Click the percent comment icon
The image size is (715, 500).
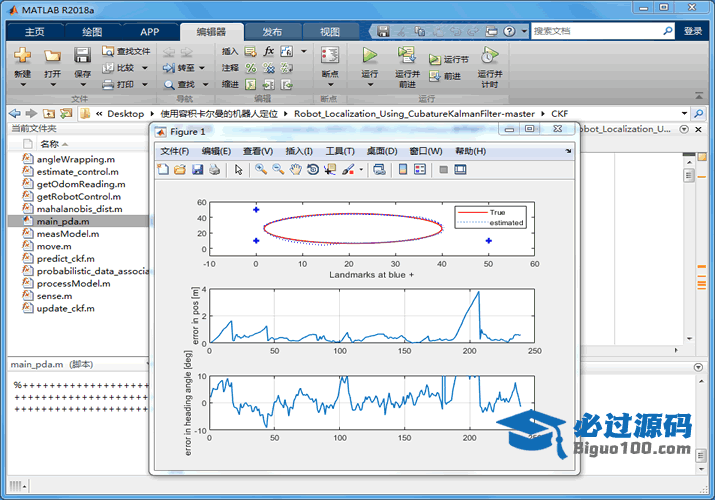pyautogui.click(x=250, y=68)
